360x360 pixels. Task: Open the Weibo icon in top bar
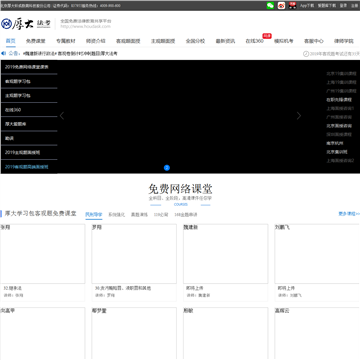281,5
